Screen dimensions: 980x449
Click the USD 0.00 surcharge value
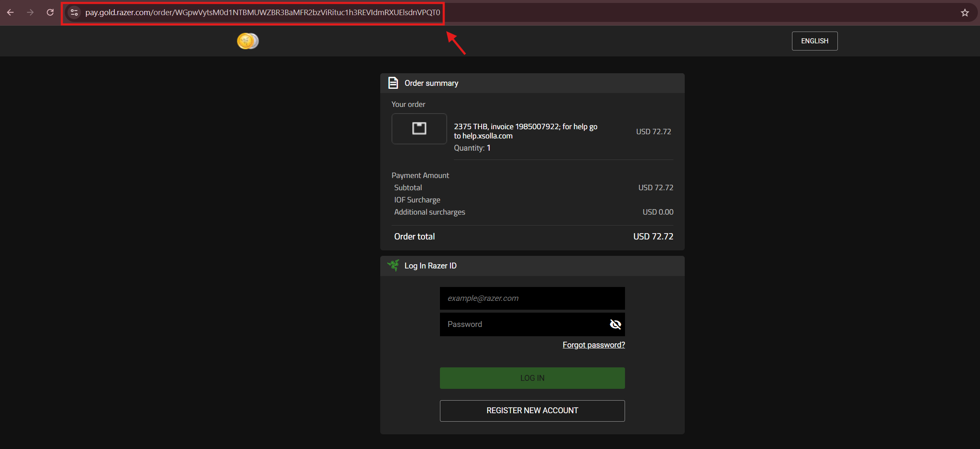click(x=658, y=212)
